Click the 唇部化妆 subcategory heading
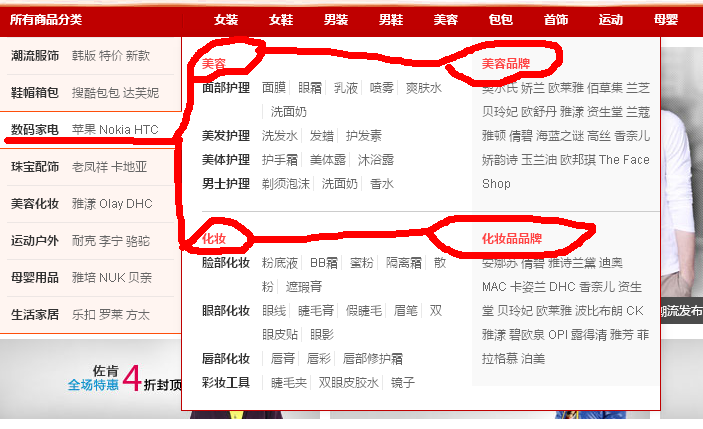Screen dimensions: 703x429 [226, 359]
